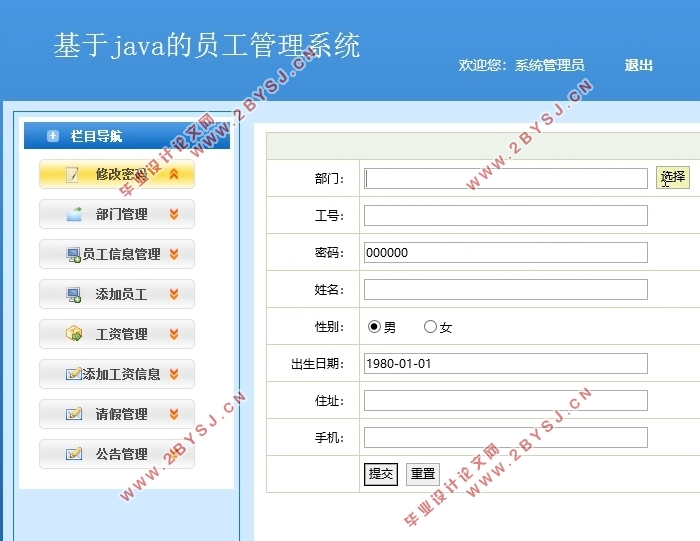Image resolution: width=700 pixels, height=541 pixels.
Task: Select the 女 radio button
Action: coord(430,327)
